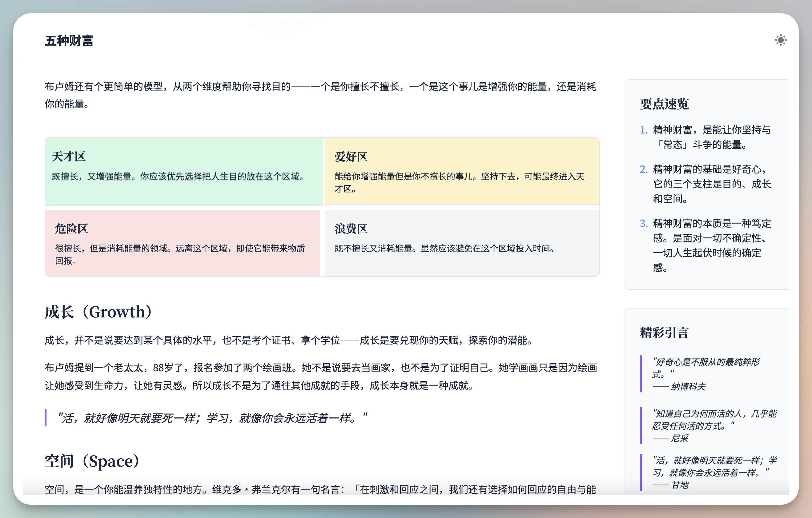Click key point 1 about 「常态」斗争的能量

coord(706,137)
